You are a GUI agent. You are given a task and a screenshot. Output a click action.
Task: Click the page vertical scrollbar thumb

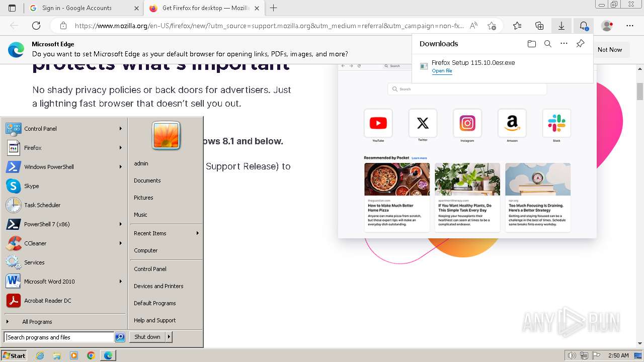pos(640,92)
